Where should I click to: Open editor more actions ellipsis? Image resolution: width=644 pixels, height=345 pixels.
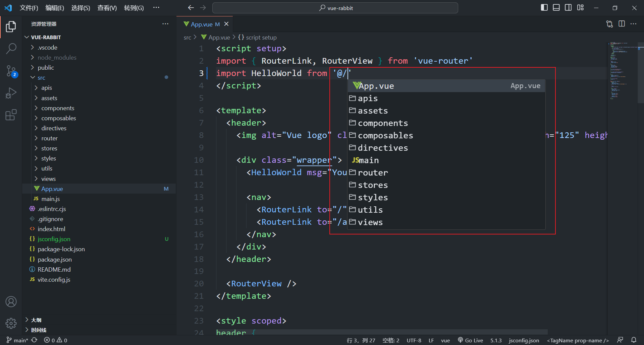[x=633, y=24]
